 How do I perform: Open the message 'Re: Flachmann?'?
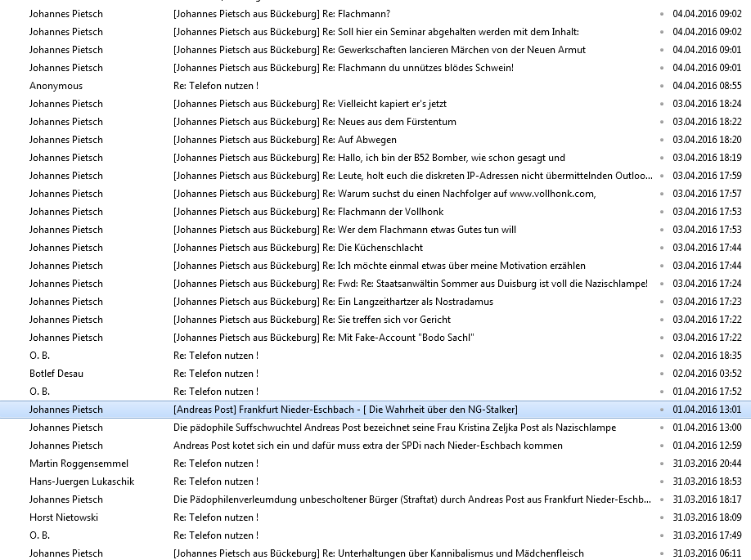point(375,14)
